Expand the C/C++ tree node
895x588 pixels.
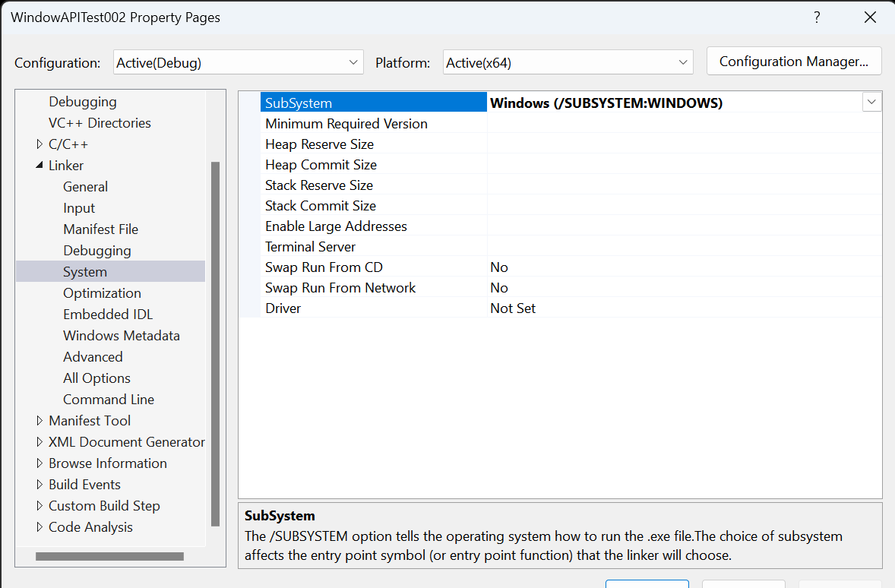coord(40,144)
